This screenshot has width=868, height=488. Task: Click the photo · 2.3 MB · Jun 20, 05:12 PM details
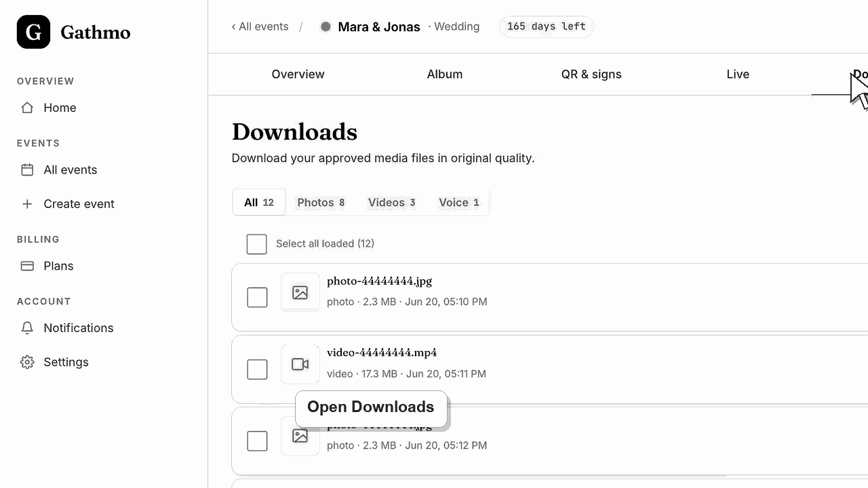tap(407, 445)
